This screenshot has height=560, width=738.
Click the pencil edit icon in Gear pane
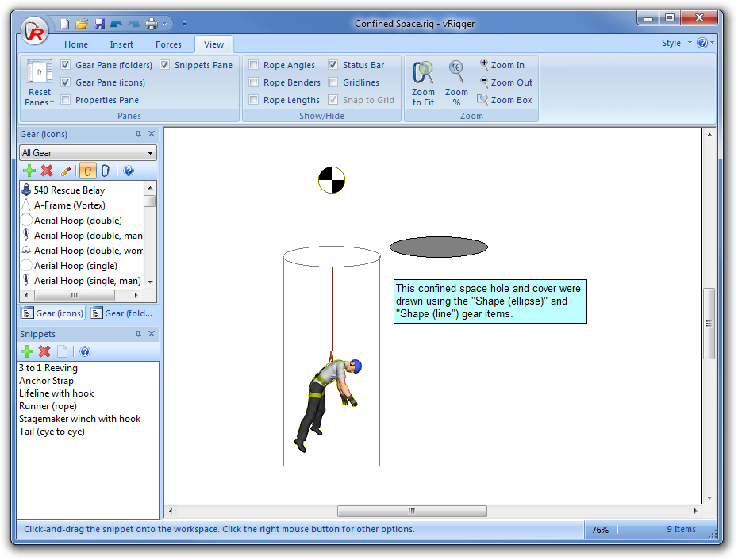pos(66,171)
